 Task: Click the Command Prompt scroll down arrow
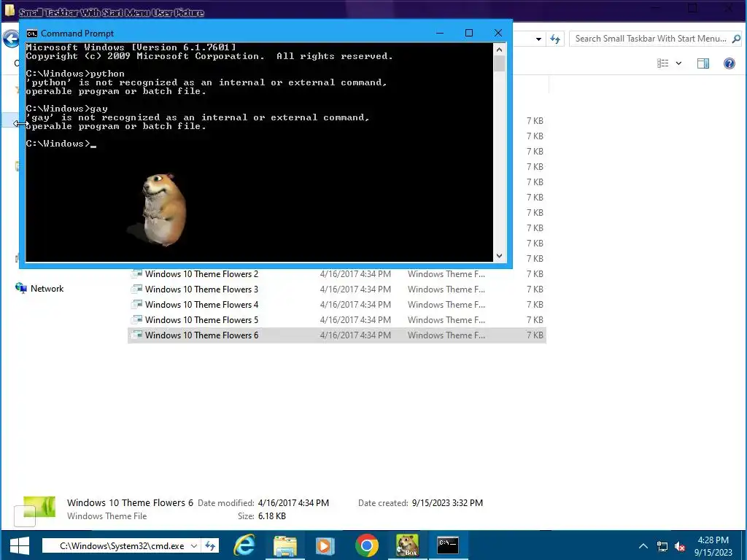click(x=499, y=256)
